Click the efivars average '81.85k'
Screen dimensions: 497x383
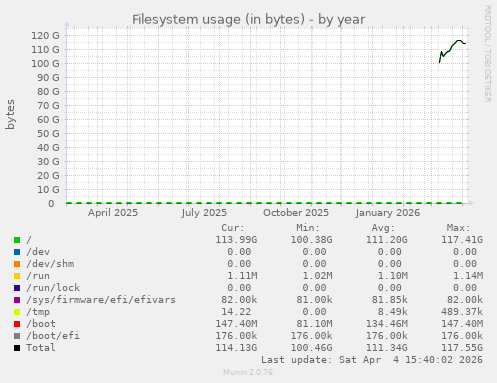point(390,300)
